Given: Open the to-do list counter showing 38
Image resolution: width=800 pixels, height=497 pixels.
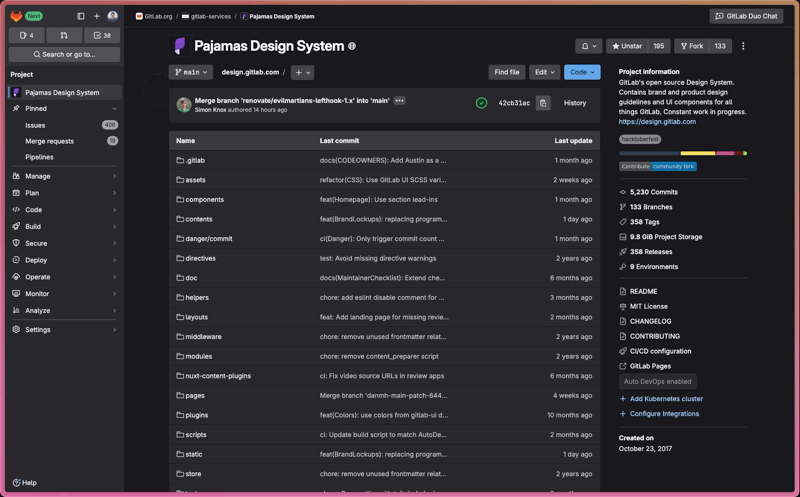Looking at the screenshot, I should coord(102,35).
